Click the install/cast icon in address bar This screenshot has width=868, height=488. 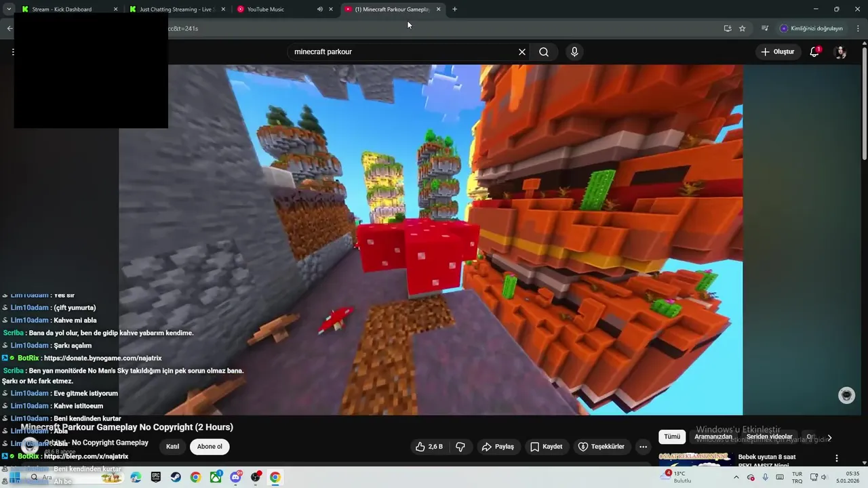point(728,28)
